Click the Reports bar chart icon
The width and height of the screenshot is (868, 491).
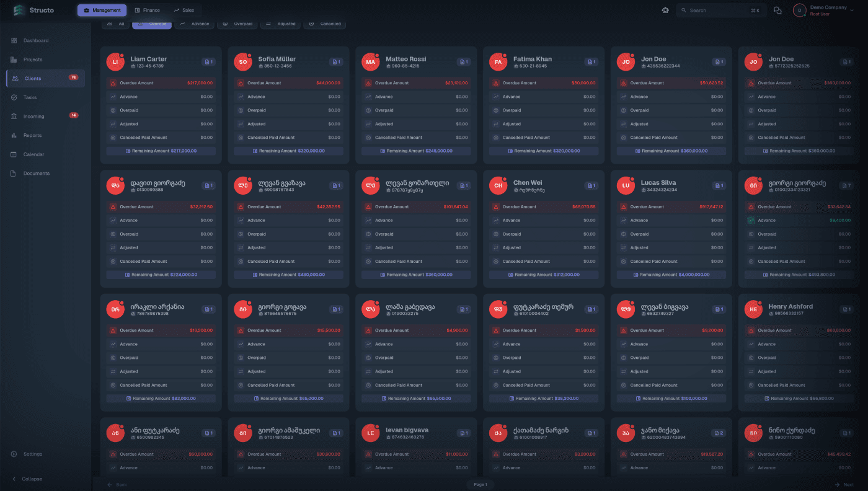pos(14,135)
